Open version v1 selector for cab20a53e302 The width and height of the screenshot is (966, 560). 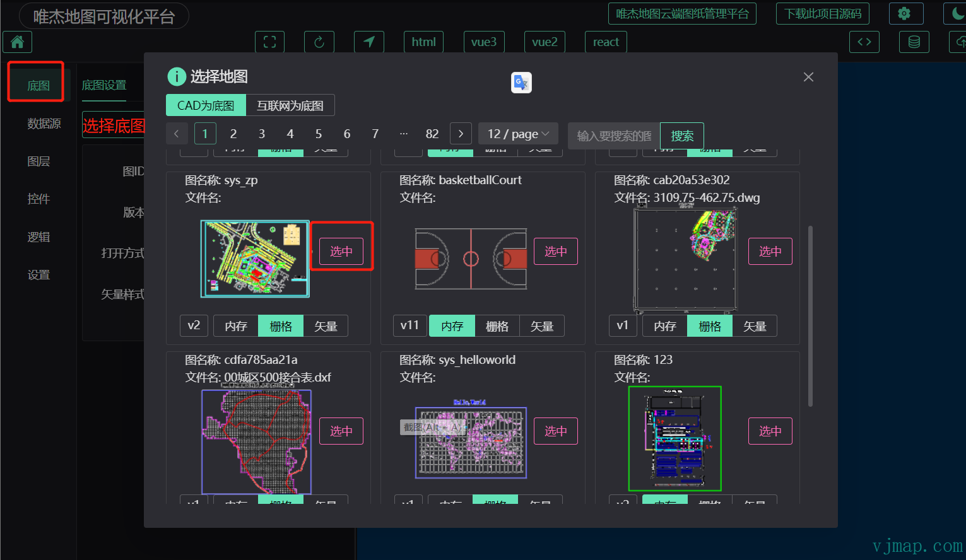(623, 325)
